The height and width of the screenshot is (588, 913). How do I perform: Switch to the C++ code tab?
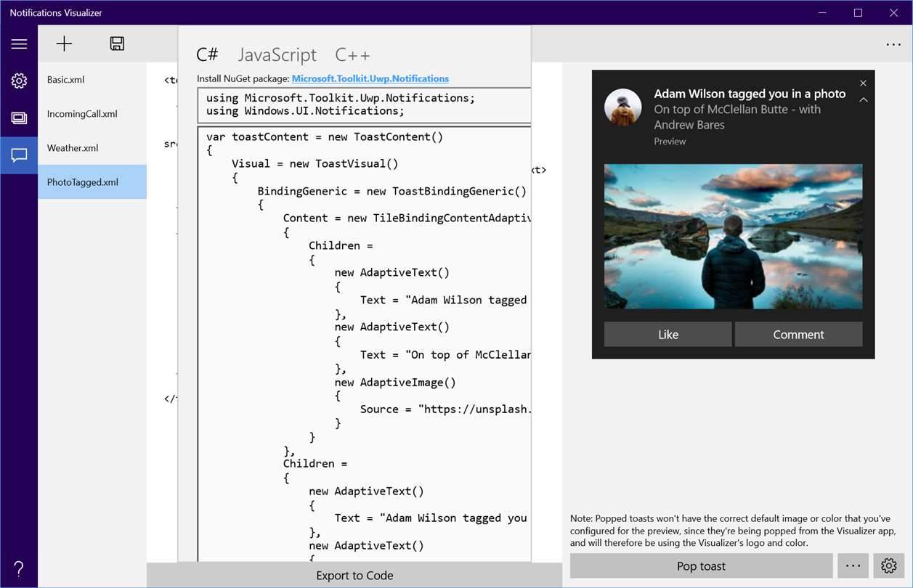pyautogui.click(x=352, y=55)
